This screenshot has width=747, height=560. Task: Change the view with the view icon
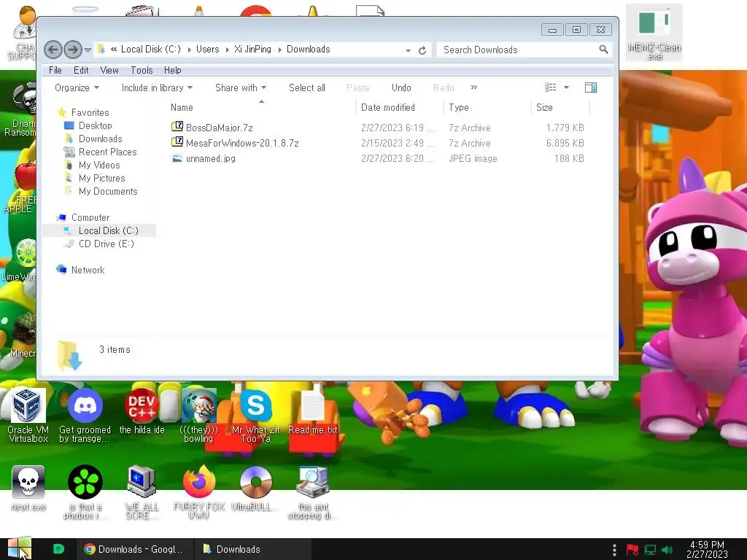point(550,87)
